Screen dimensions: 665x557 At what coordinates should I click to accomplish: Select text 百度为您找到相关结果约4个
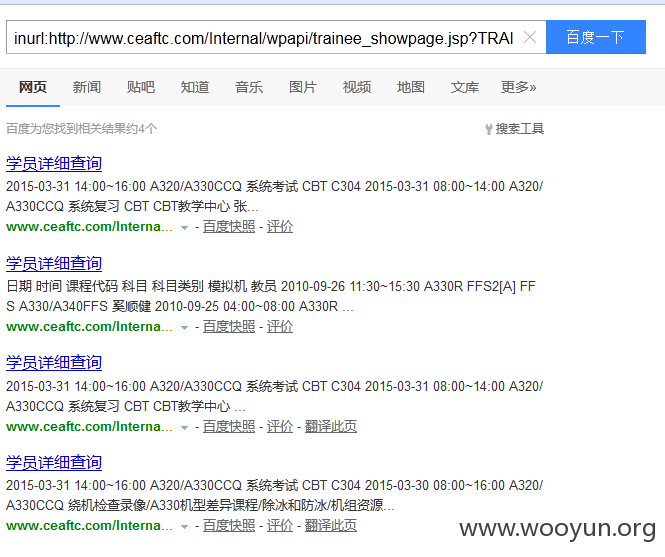coord(81,129)
